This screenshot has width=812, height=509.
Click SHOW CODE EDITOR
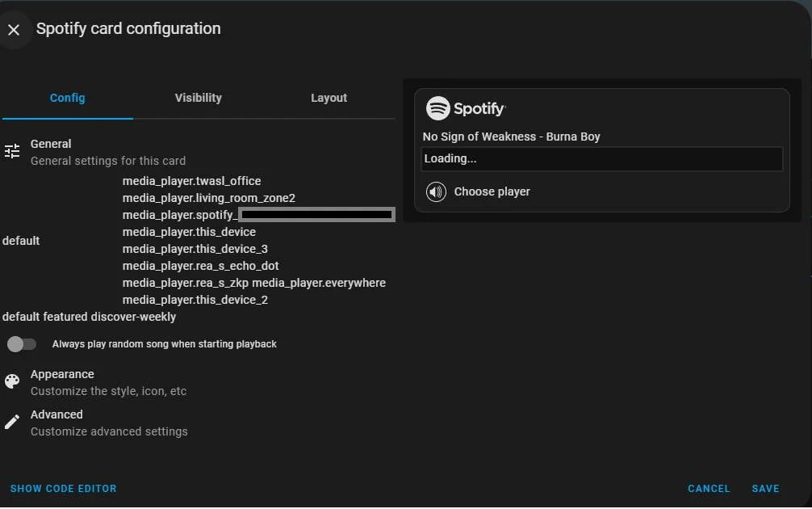click(62, 488)
